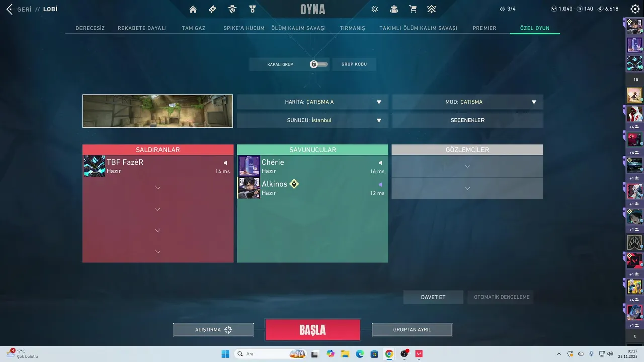This screenshot has width=644, height=362.
Task: Open the chevrons rank-up icon
Action: [x=432, y=9]
